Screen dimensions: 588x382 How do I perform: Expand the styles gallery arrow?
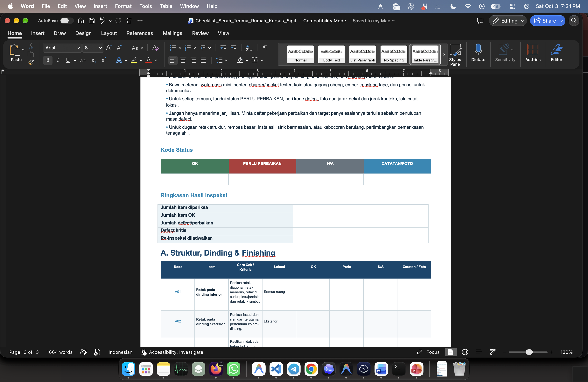(444, 54)
